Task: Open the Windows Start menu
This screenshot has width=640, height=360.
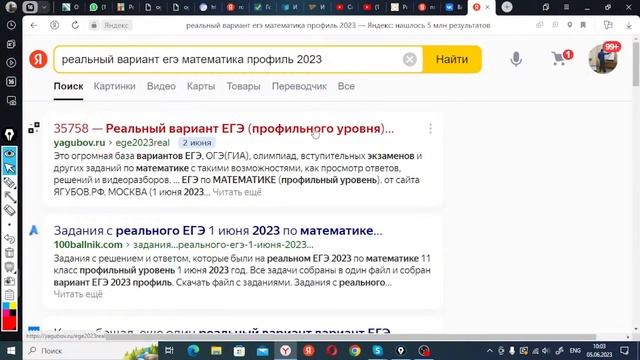Action: tap(11, 351)
